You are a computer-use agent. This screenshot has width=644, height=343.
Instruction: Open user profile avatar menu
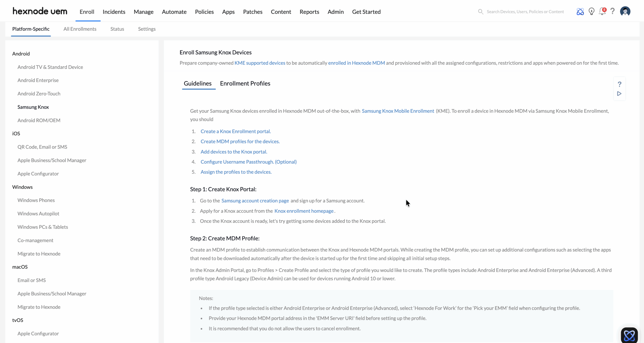pyautogui.click(x=625, y=12)
